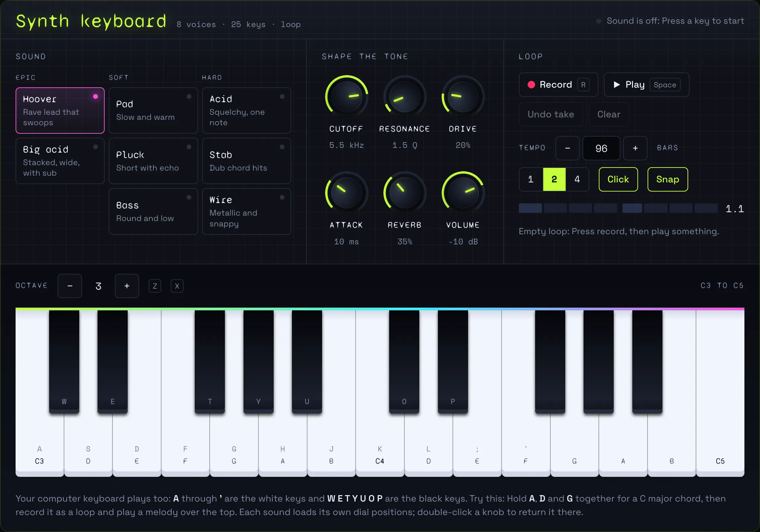Set loop length to 4 bars

pyautogui.click(x=577, y=179)
